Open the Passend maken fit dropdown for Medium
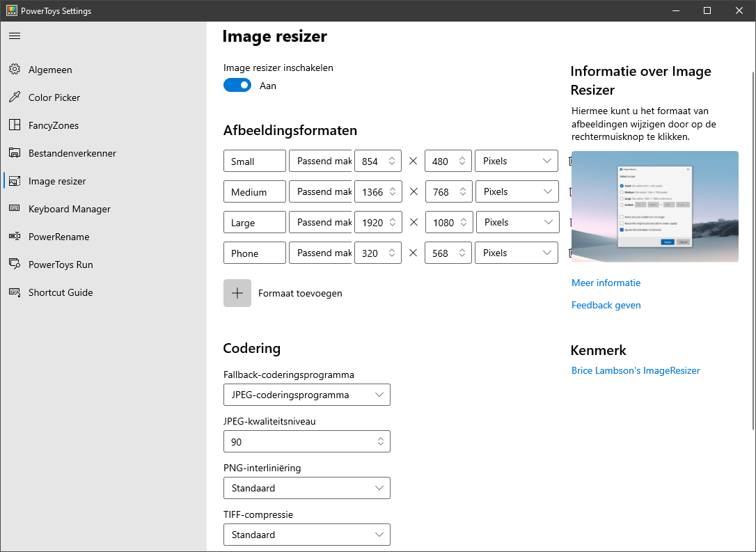The width and height of the screenshot is (756, 552). coord(321,192)
